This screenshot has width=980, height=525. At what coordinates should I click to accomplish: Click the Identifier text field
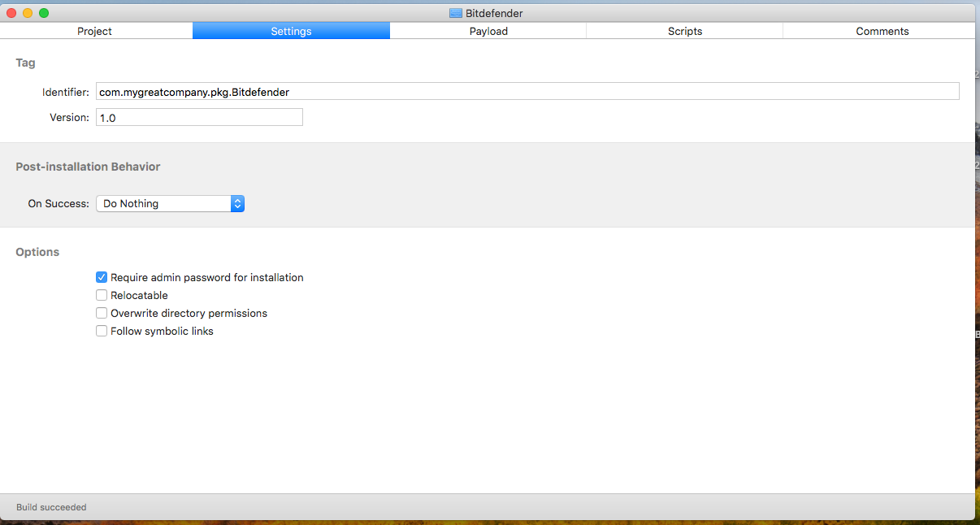coord(527,91)
